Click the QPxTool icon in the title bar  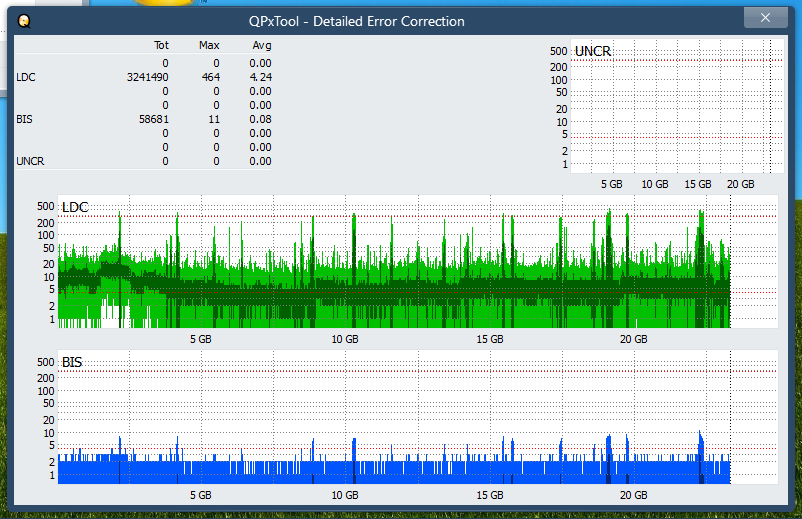tap(24, 20)
